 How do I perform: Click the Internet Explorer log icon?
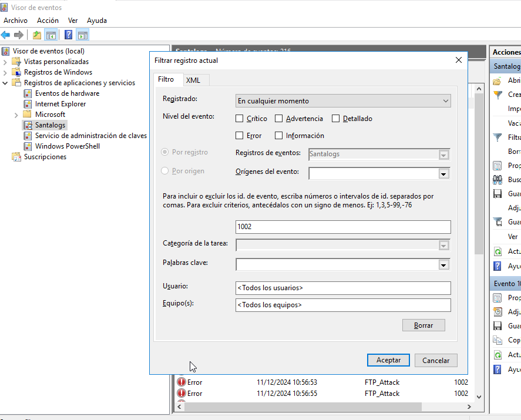[x=28, y=104]
